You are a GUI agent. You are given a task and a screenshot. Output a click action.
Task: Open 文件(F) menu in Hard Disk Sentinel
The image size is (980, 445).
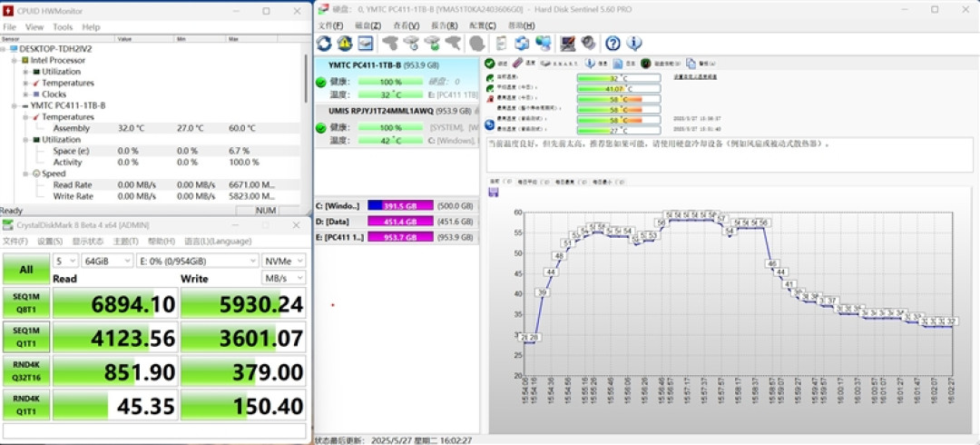330,25
